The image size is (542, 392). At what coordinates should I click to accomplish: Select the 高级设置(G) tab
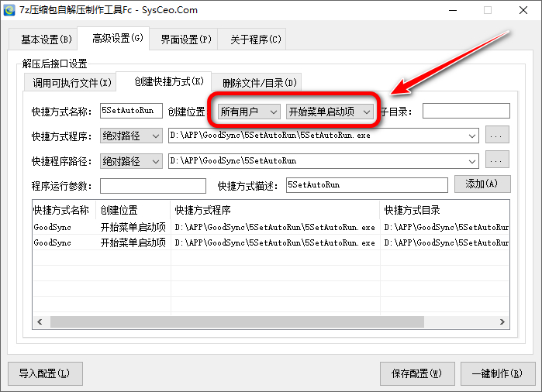114,38
